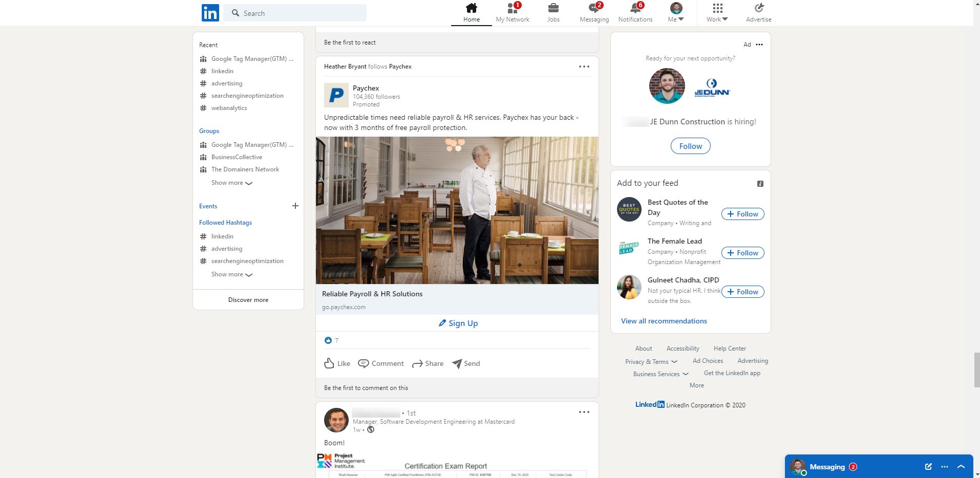This screenshot has height=478, width=980.
Task: Open Get the LinkedIn app link
Action: 732,373
